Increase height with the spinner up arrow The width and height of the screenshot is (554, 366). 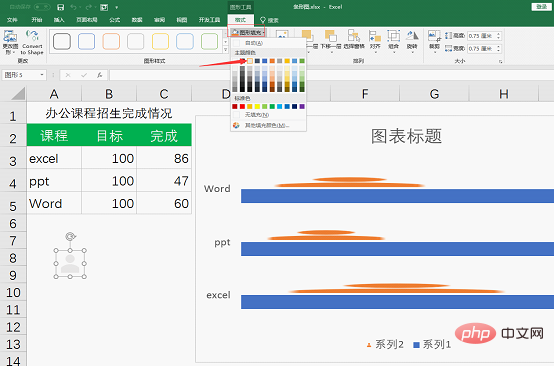(499, 34)
